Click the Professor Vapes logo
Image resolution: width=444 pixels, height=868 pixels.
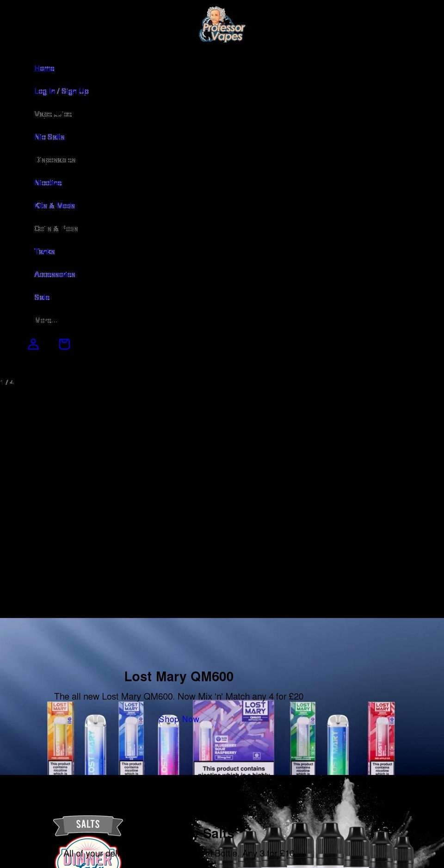[x=222, y=25]
